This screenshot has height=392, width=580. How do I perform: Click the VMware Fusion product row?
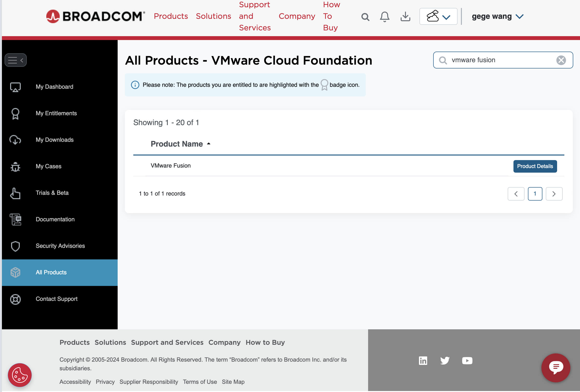pyautogui.click(x=349, y=166)
